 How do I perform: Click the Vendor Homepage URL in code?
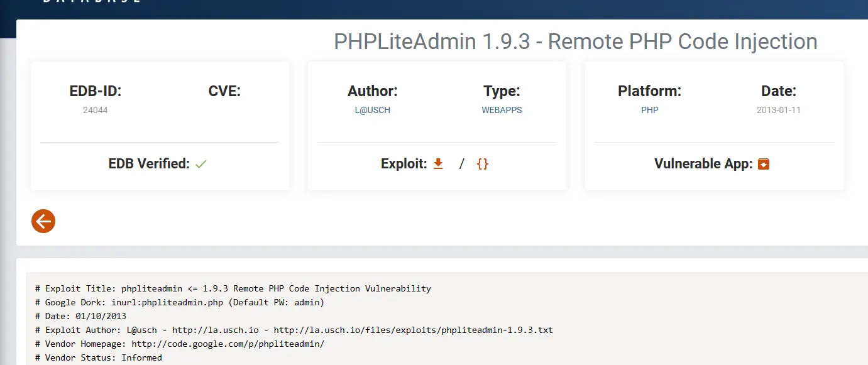point(228,344)
